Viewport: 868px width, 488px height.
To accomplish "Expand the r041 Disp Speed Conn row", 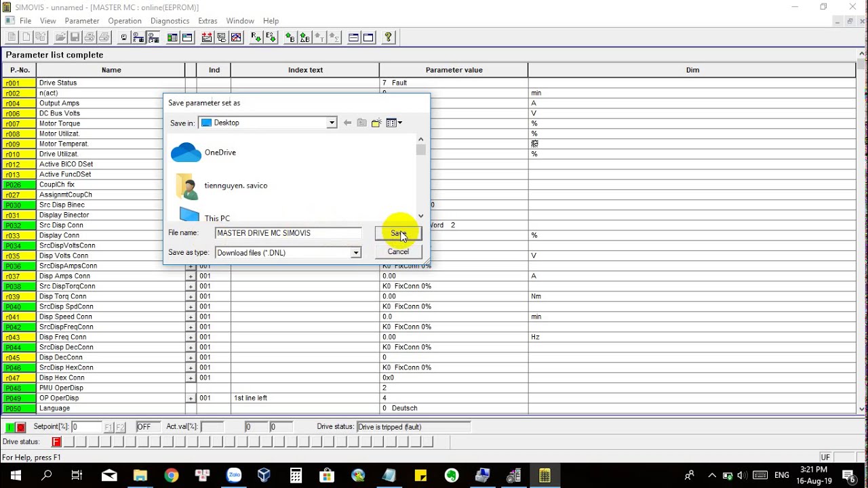I will [191, 317].
